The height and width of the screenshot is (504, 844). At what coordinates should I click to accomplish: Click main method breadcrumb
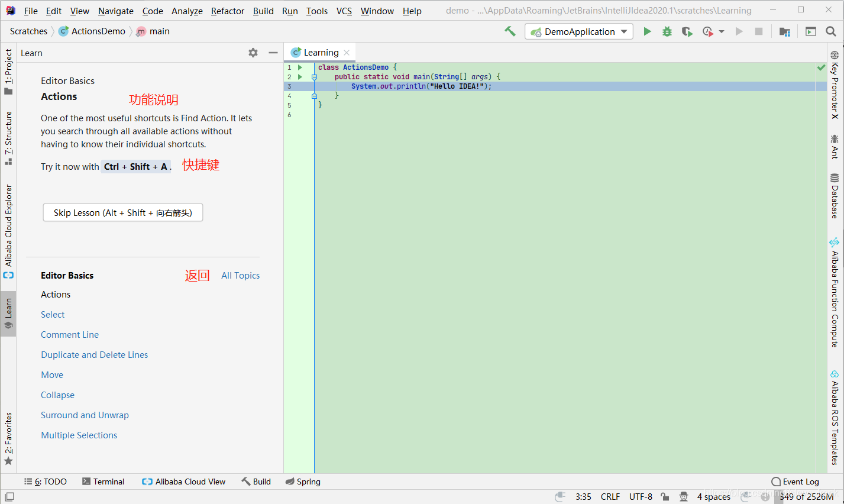[x=153, y=31]
